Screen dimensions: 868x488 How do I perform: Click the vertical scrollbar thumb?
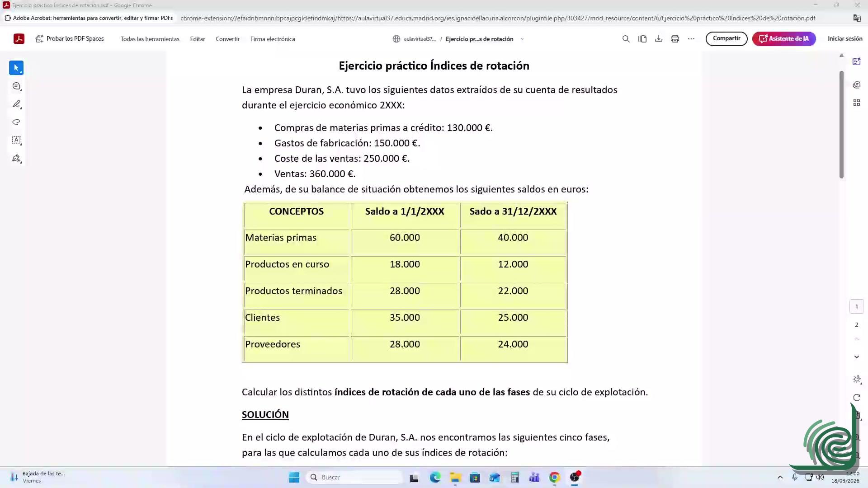click(x=841, y=124)
